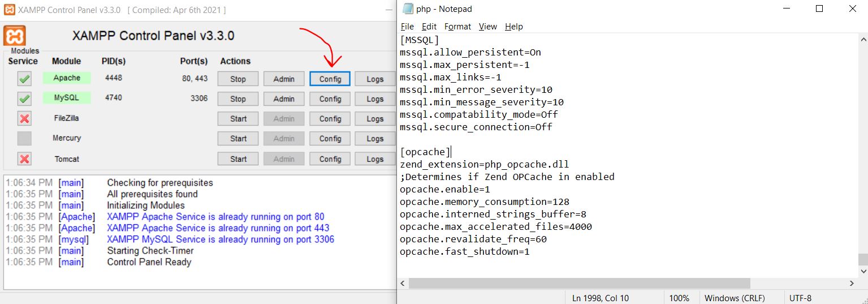868x304 pixels.
Task: Click log entry 'Control Panel Ready'
Action: point(149,262)
